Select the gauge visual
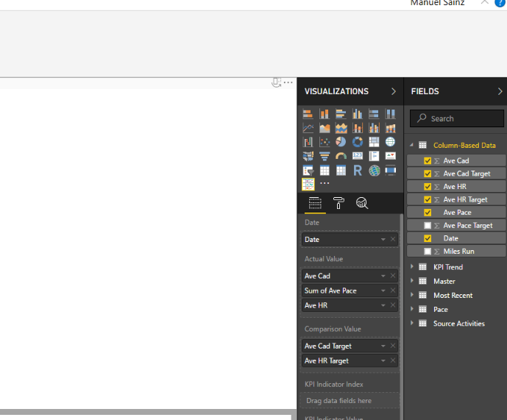Viewport: 507px width, 420px height. tap(341, 156)
